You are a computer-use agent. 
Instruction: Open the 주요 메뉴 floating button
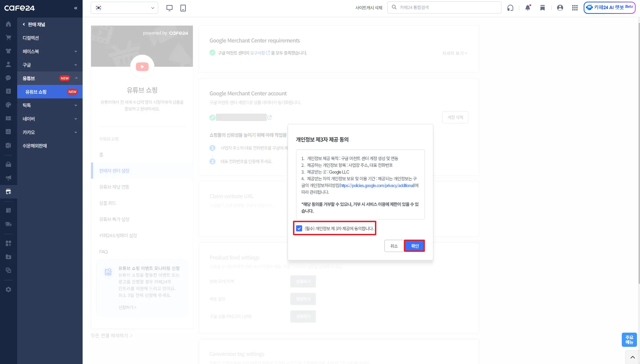(629, 340)
